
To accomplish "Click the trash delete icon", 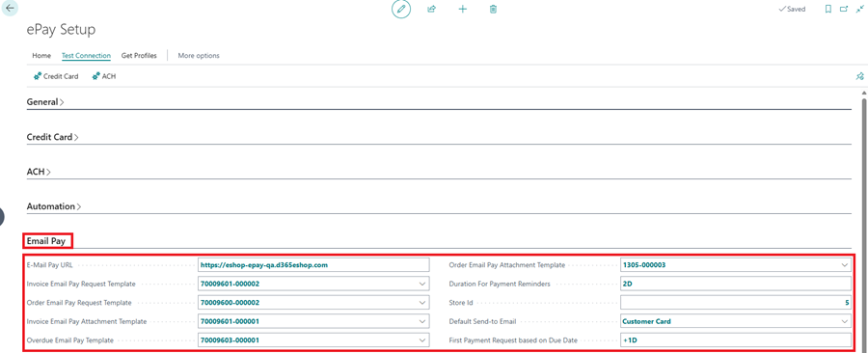I will [x=493, y=9].
